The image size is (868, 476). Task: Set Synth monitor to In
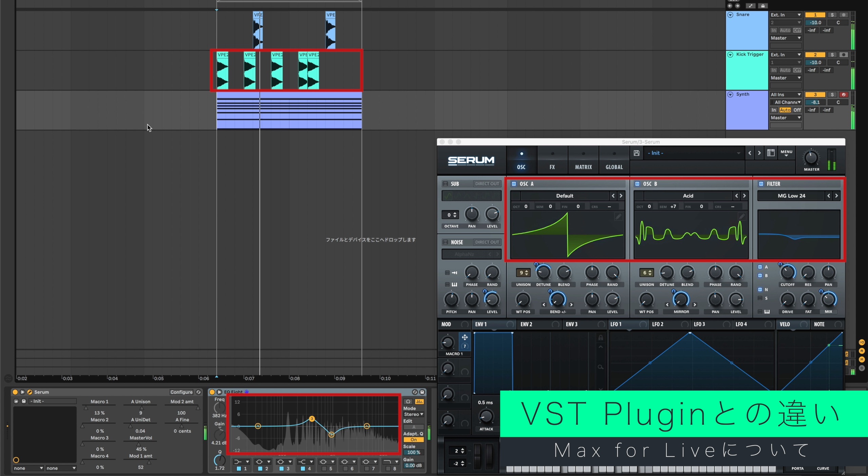(x=774, y=110)
